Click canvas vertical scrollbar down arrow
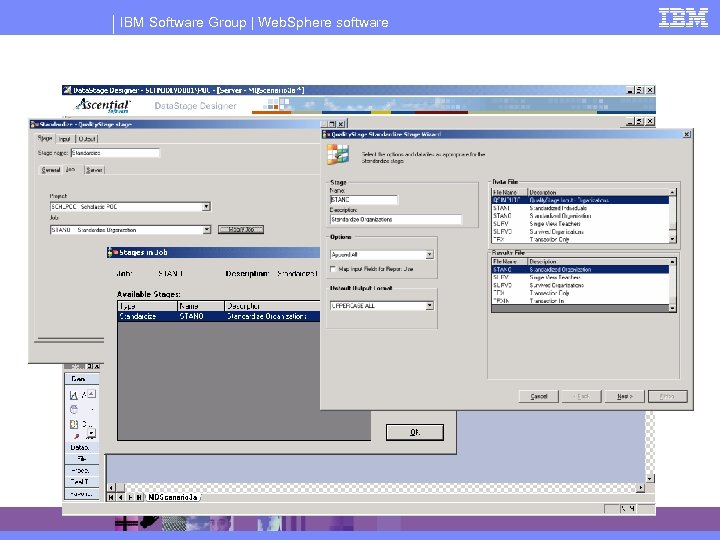Screen dimensions: 720x540 [x=649, y=478]
